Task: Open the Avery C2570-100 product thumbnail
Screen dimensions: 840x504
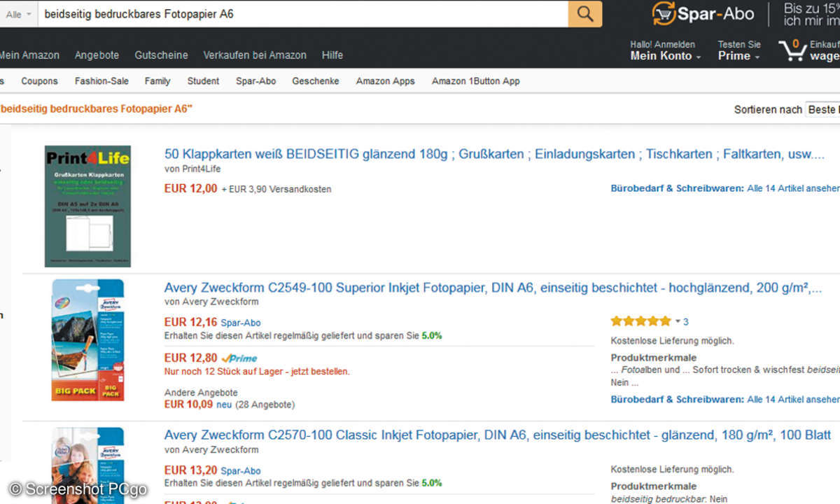Action: [87, 462]
